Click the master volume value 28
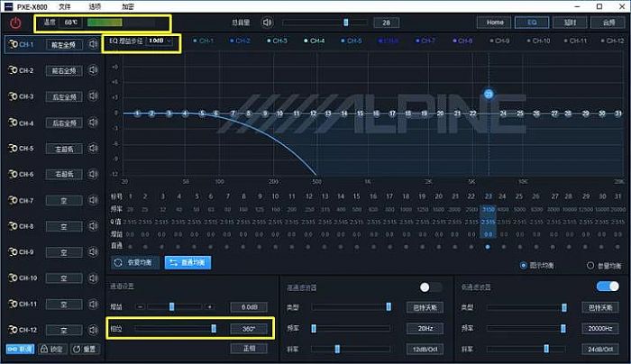 click(x=387, y=23)
